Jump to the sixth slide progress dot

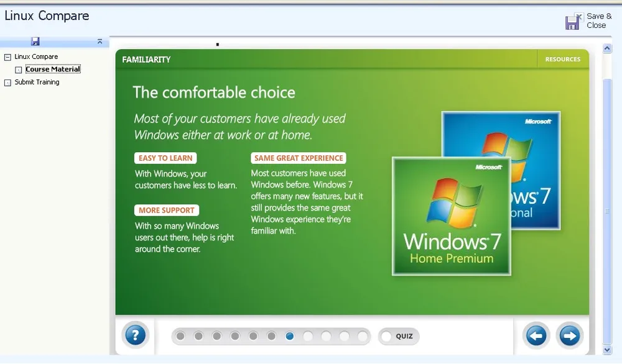tap(272, 336)
